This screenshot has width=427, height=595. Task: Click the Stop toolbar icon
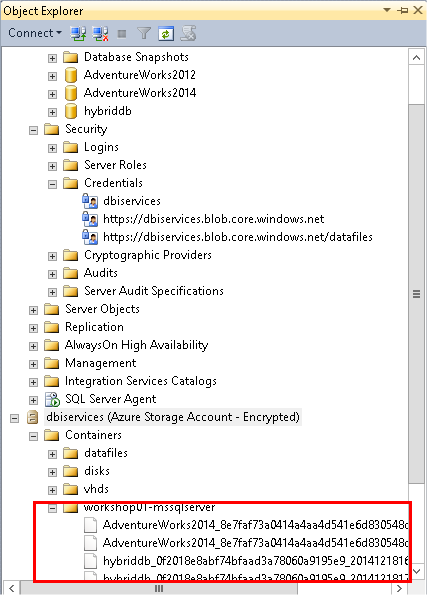122,34
